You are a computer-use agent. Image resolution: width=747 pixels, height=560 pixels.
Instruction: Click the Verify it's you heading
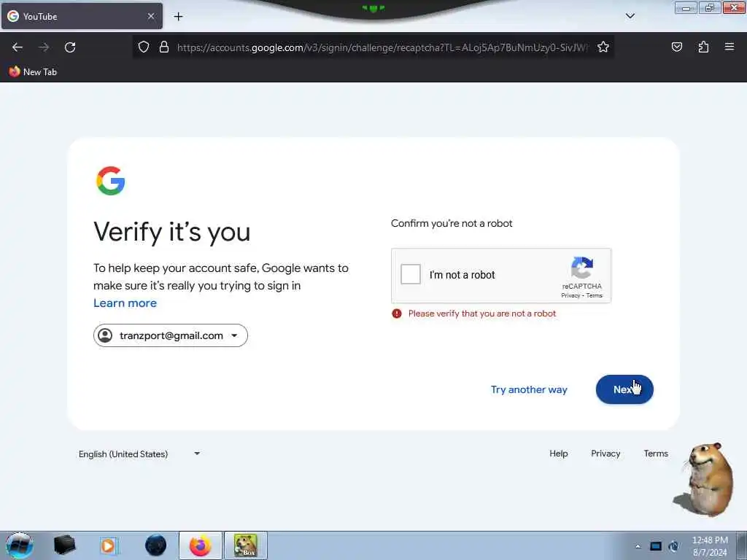[172, 233]
